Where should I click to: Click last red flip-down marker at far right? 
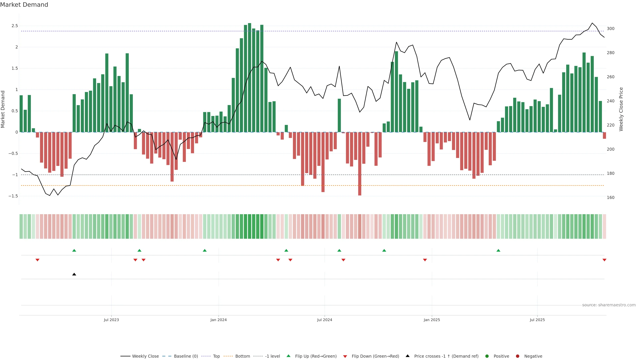tap(604, 260)
